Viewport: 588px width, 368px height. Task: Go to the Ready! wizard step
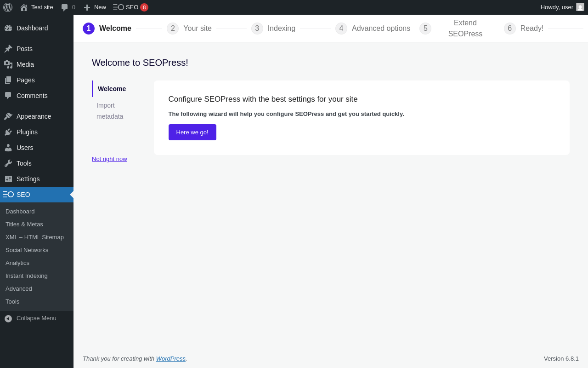click(532, 29)
